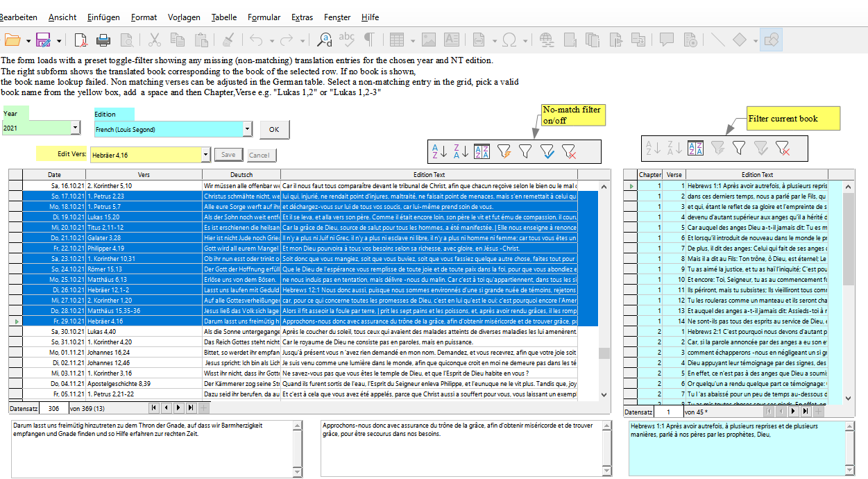Reset filter in the current book toolbar
This screenshot has height=479, width=868.
click(x=783, y=147)
